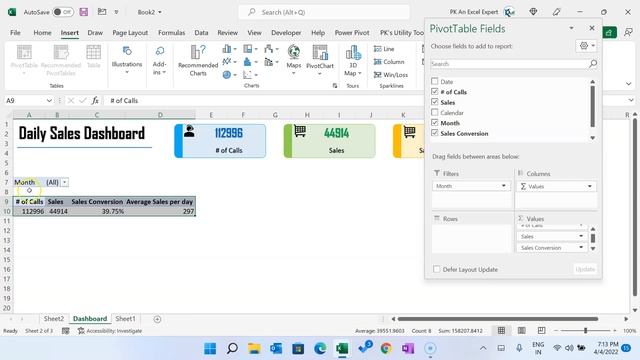Open the Charts group dialog launcher

(x=335, y=86)
